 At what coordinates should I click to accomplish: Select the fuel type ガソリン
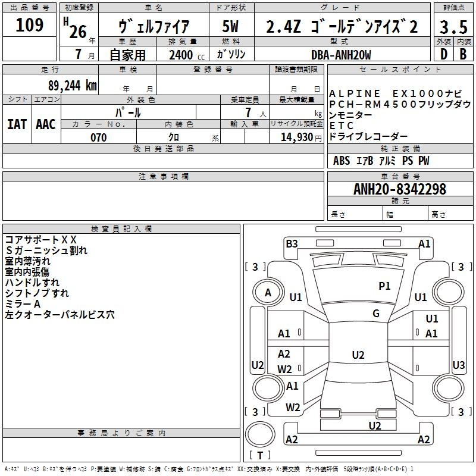click(x=231, y=54)
